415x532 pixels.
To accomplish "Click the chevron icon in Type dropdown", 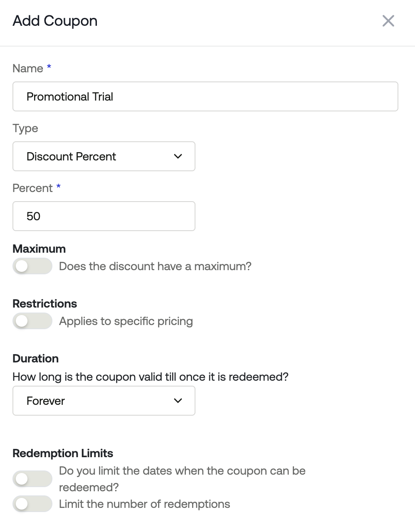I will click(178, 156).
